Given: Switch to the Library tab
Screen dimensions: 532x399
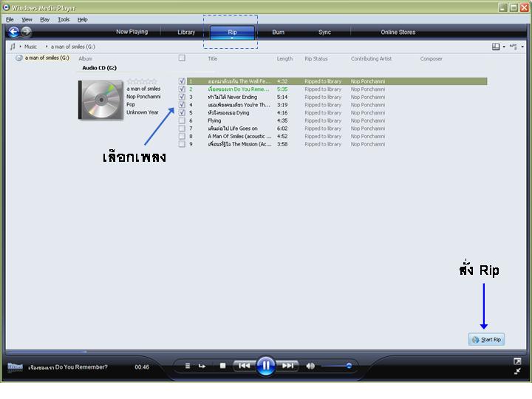Looking at the screenshot, I should tap(186, 33).
